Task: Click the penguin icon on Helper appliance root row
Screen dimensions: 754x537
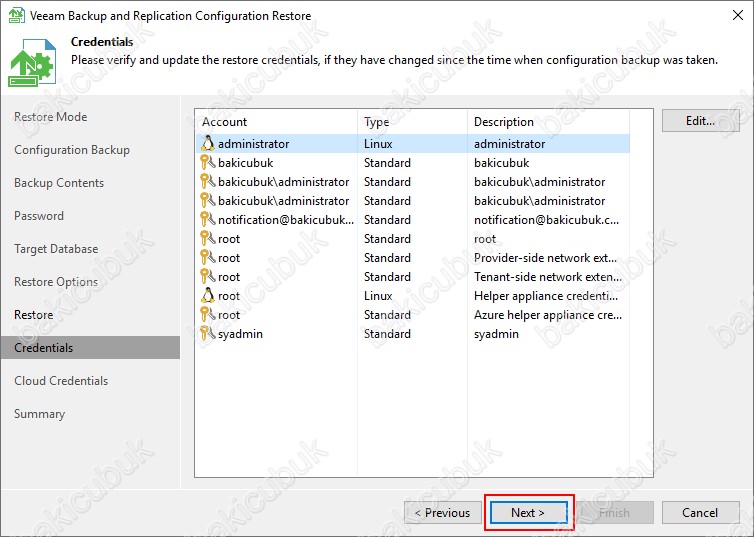Action: pyautogui.click(x=208, y=296)
